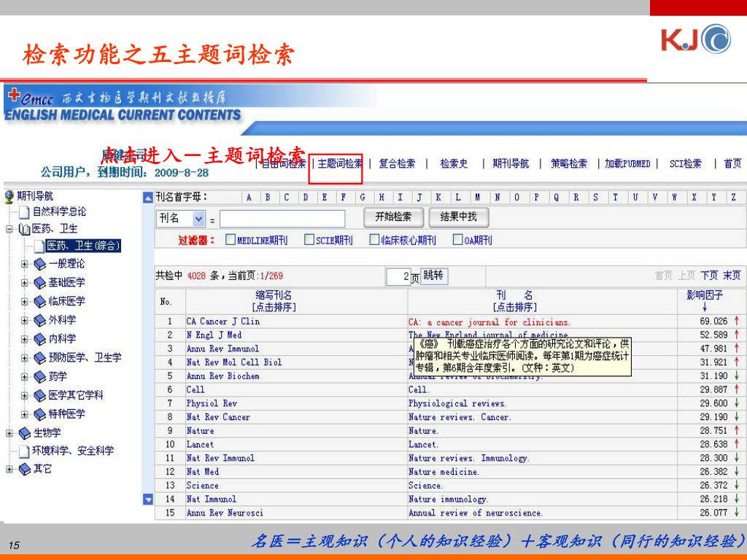Click the 开始检索 button
This screenshot has width=747, height=560.
393,217
